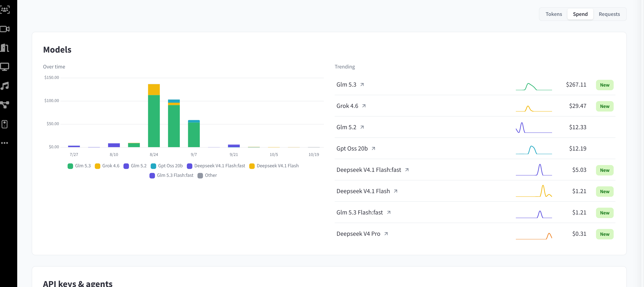Toggle Glm 5.2 legend series
644x287 pixels.
point(135,166)
